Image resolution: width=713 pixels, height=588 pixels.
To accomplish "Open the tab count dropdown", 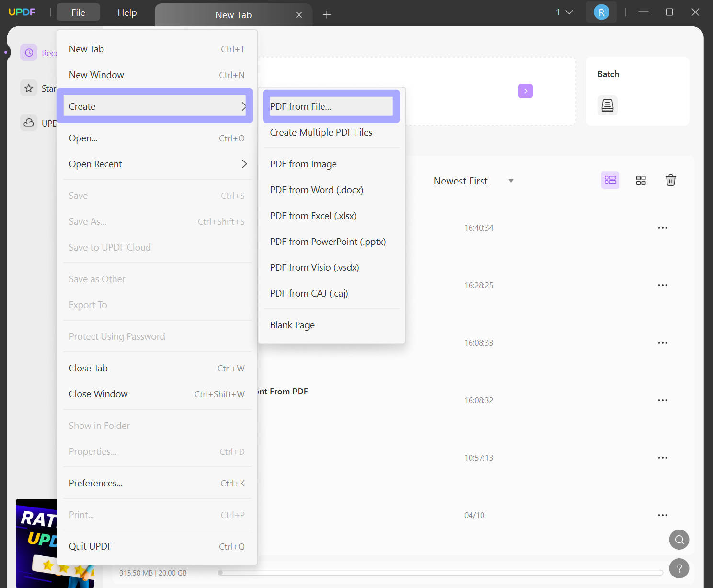I will point(564,12).
